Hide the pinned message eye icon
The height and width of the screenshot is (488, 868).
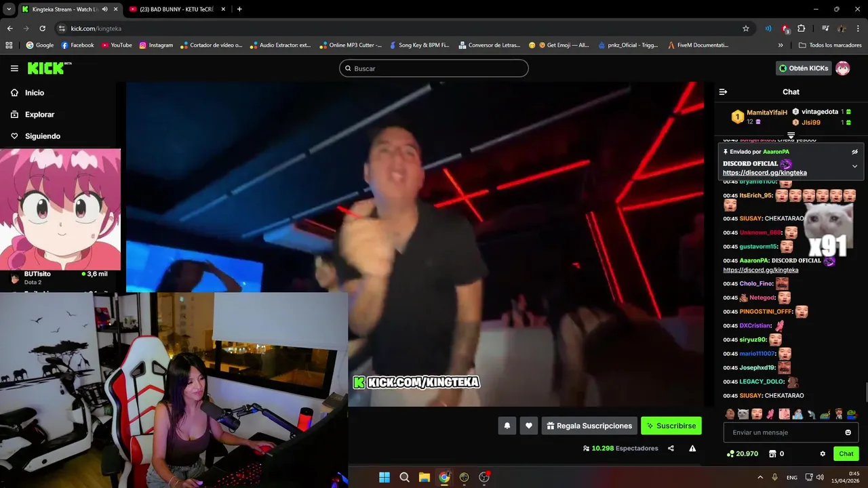coord(854,152)
